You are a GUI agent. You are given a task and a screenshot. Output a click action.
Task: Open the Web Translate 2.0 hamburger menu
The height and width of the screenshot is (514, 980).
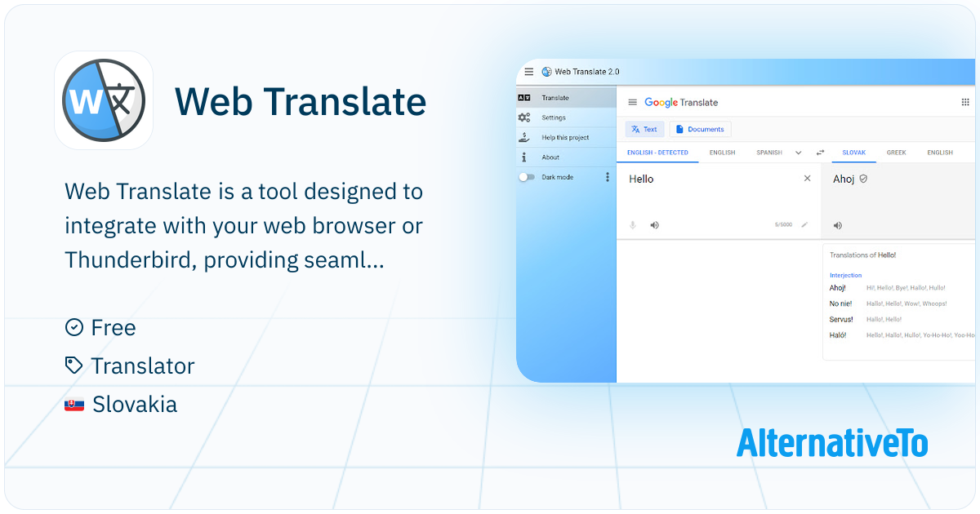[x=529, y=72]
